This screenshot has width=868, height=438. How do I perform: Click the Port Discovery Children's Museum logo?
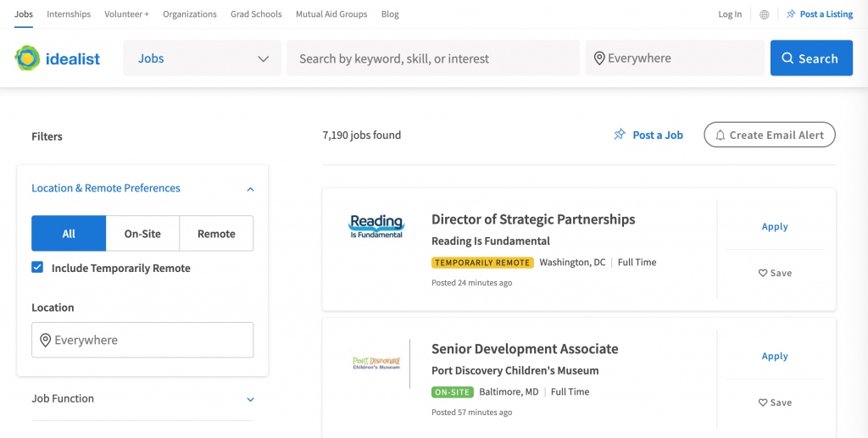(x=376, y=363)
